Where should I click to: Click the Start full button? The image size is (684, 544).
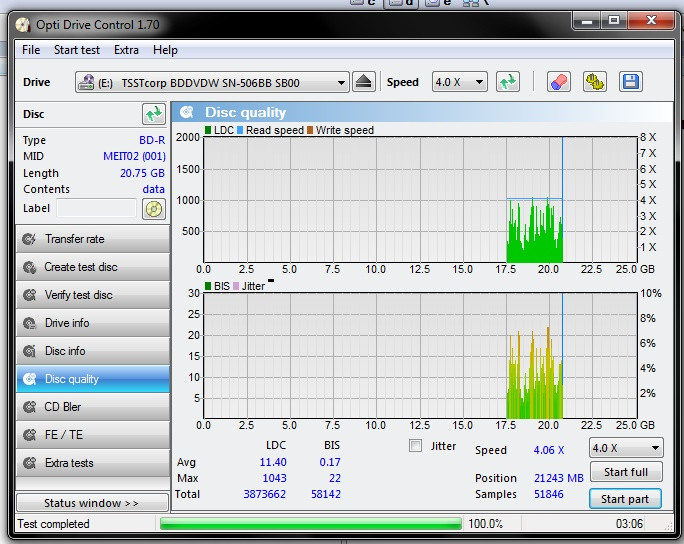[626, 472]
